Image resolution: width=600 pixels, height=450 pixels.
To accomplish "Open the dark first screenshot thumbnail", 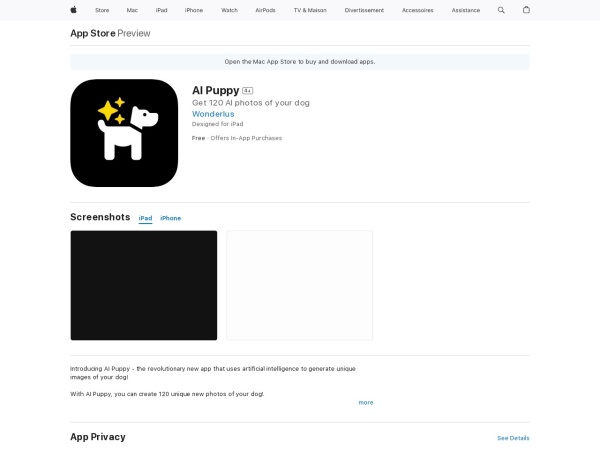I will click(x=143, y=285).
